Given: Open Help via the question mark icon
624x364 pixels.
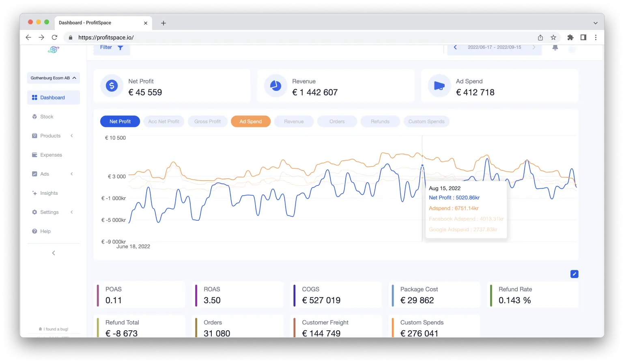Looking at the screenshot, I should tap(34, 231).
